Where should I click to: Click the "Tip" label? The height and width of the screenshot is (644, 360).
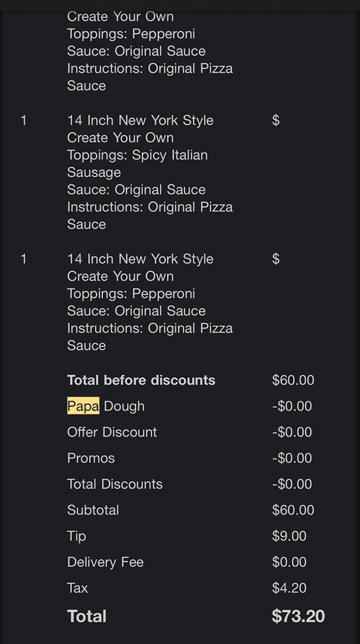click(76, 536)
